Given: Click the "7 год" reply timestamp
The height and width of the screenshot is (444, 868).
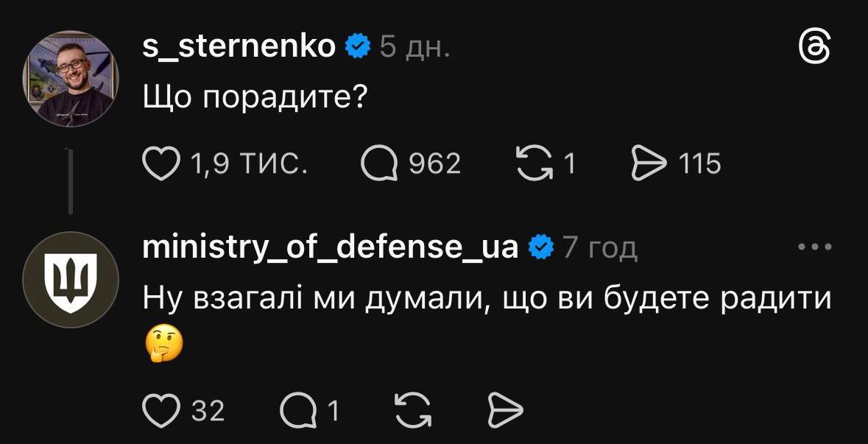Looking at the screenshot, I should [599, 249].
